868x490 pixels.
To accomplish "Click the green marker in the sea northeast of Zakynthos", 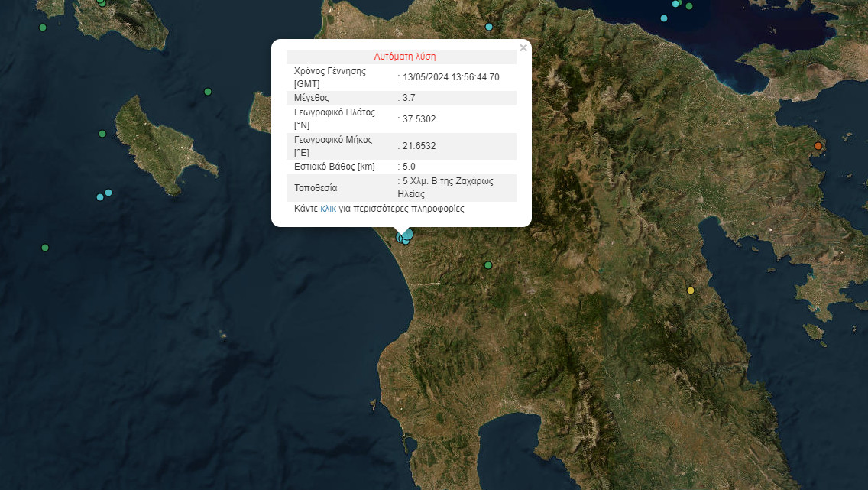I will point(208,92).
